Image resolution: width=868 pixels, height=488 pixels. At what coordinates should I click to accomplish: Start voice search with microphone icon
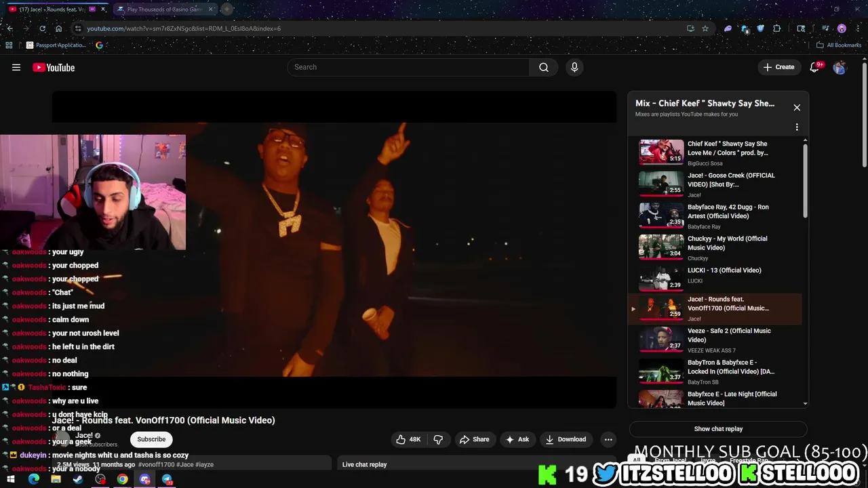[x=574, y=67]
